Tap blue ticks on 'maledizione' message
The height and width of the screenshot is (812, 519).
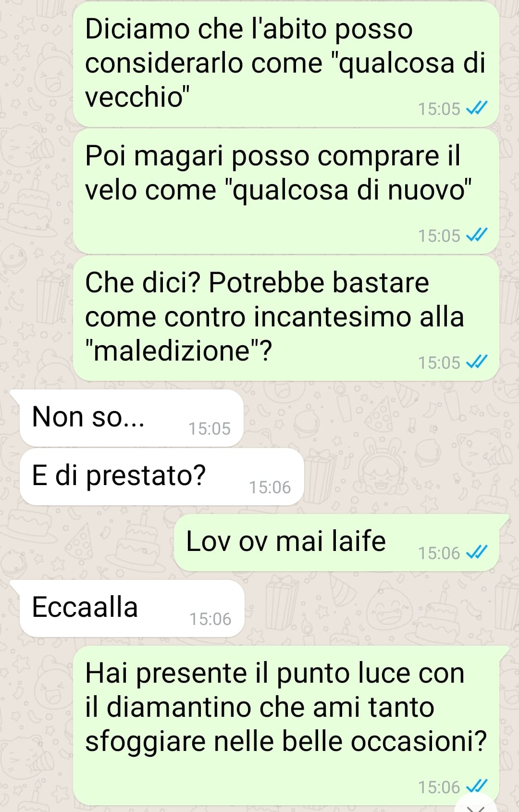[x=477, y=362]
